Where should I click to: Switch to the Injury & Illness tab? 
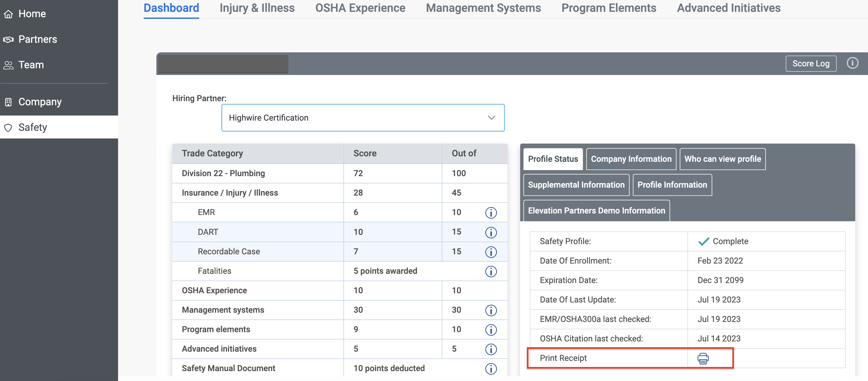tap(257, 8)
